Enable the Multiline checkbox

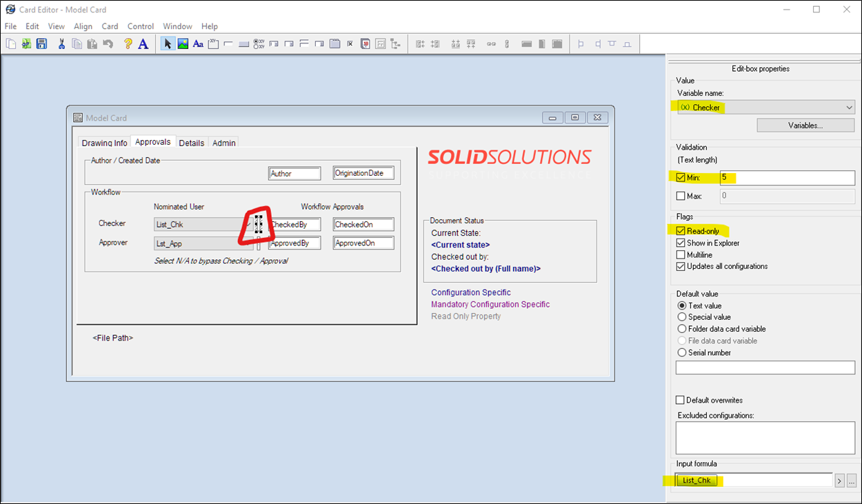pos(681,254)
